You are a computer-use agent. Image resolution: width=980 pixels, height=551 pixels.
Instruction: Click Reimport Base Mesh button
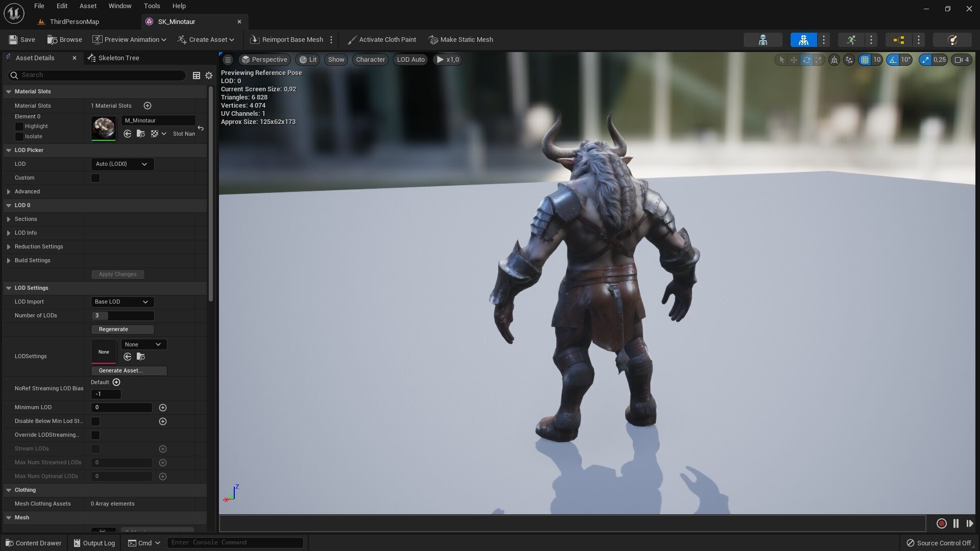[287, 40]
